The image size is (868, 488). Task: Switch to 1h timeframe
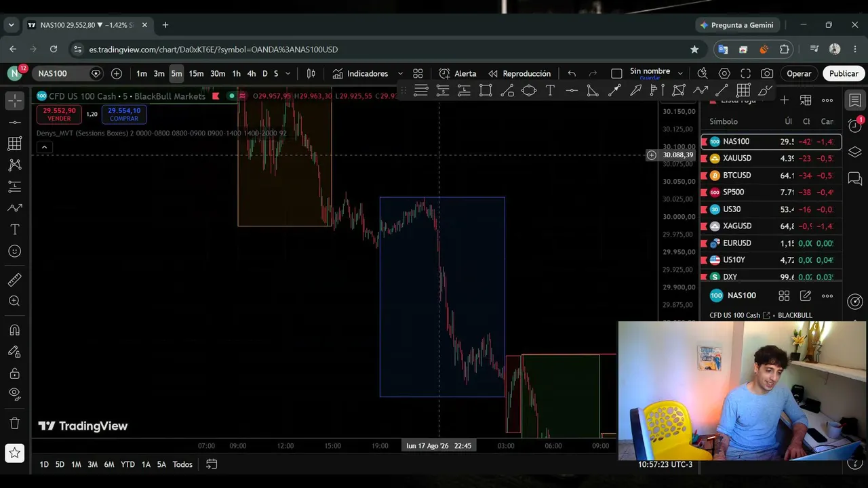236,73
